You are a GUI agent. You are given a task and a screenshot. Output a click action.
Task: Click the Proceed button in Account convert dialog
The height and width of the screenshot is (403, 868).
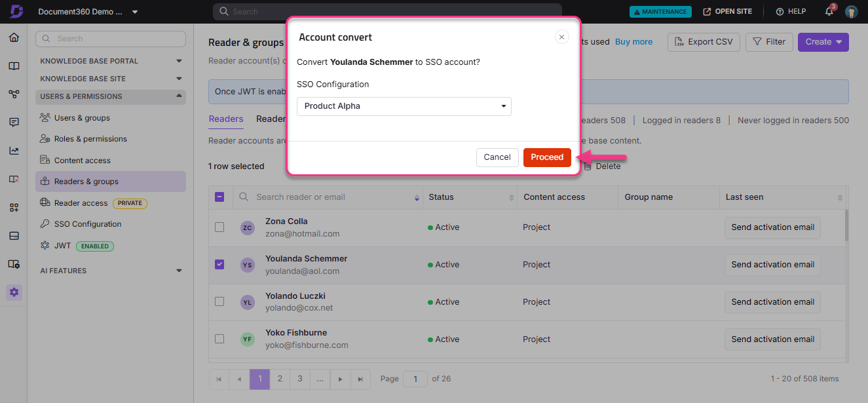[547, 157]
